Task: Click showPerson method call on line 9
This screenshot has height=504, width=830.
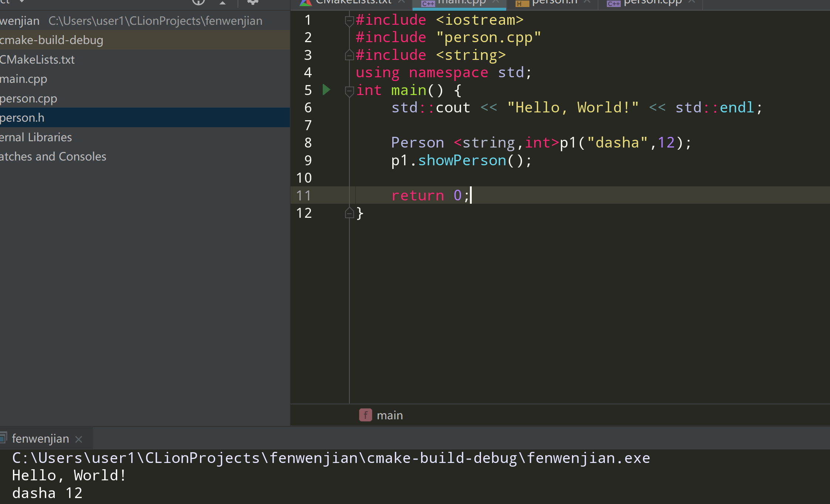Action: [462, 160]
